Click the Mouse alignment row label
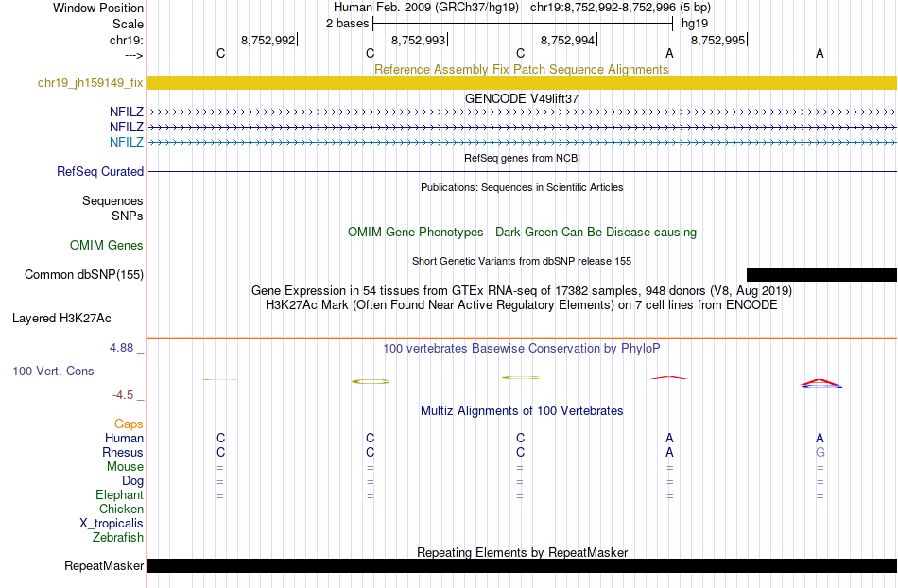Screen dimensions: 898x588 click(x=125, y=467)
